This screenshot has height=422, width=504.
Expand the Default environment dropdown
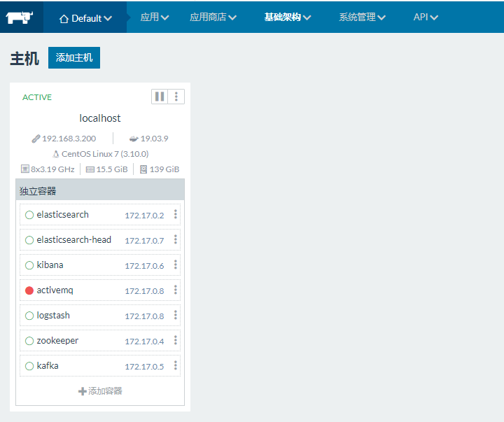[85, 17]
